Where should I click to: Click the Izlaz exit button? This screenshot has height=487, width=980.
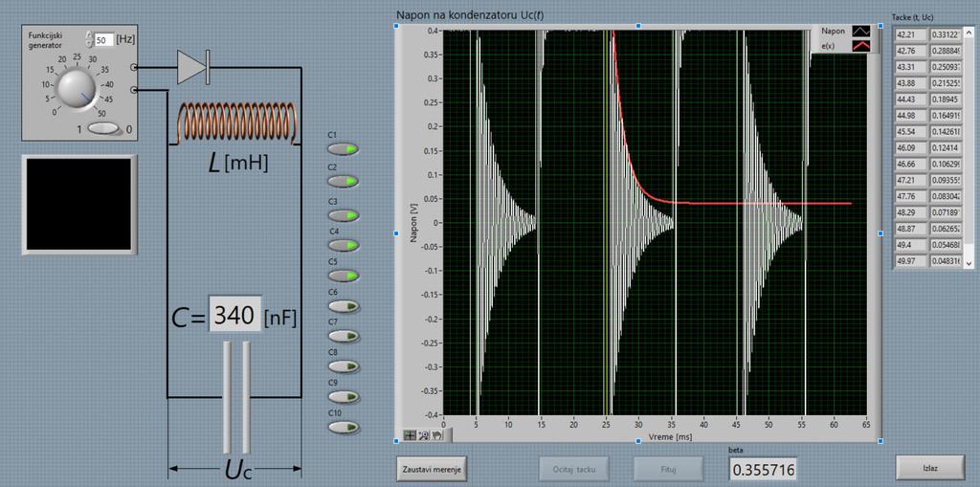point(929,467)
